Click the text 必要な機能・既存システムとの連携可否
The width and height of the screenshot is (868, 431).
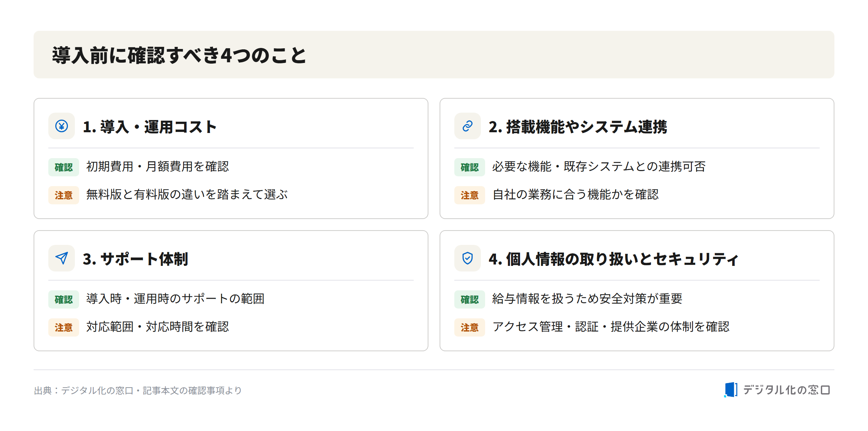click(x=599, y=167)
